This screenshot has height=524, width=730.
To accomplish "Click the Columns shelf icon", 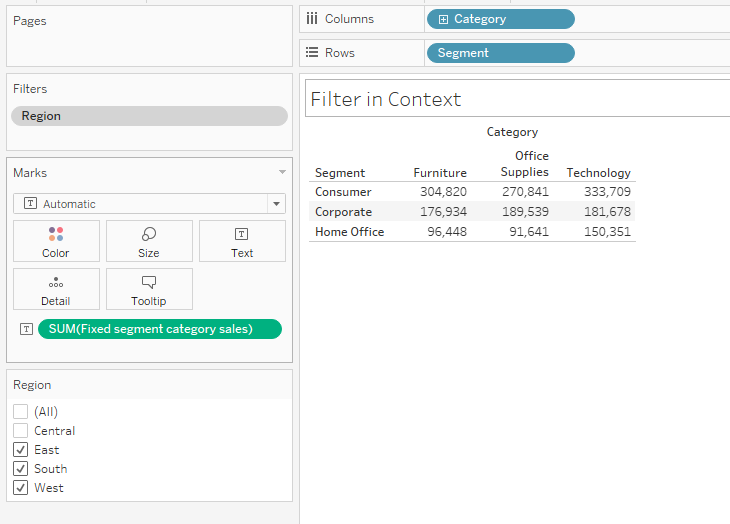I will click(312, 19).
